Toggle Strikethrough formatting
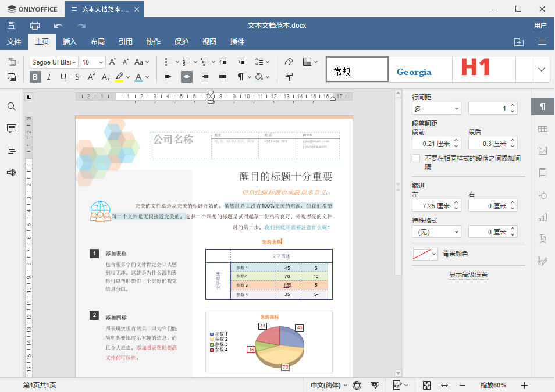Screen dimensions: 555x392 pos(77,77)
